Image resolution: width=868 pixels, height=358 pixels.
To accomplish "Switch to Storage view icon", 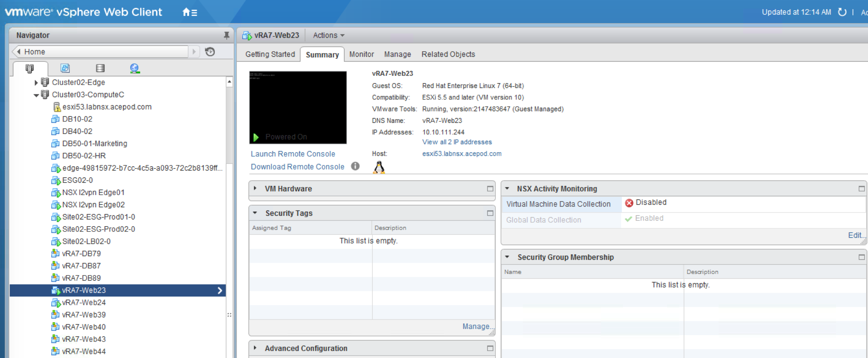I will pyautogui.click(x=100, y=68).
